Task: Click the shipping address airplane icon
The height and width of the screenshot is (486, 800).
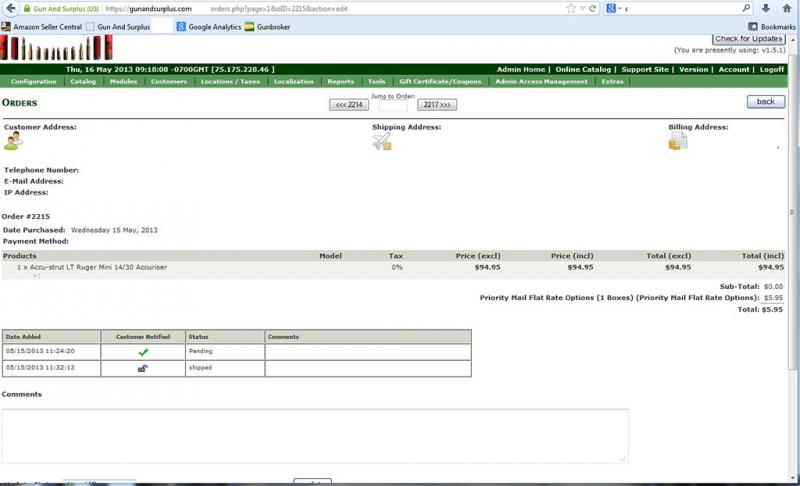Action: pos(382,141)
